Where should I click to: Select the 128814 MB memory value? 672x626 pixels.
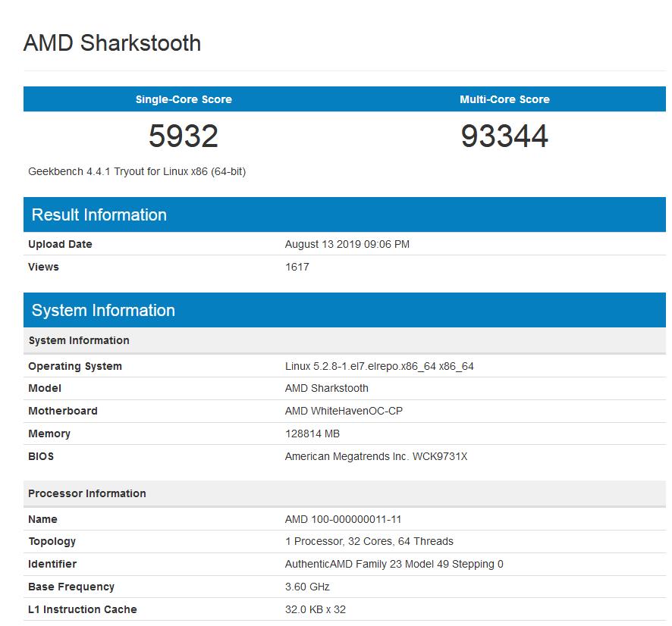coord(312,434)
